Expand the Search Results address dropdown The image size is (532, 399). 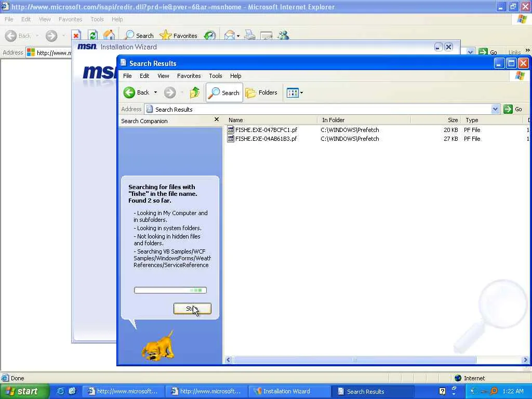[495, 109]
